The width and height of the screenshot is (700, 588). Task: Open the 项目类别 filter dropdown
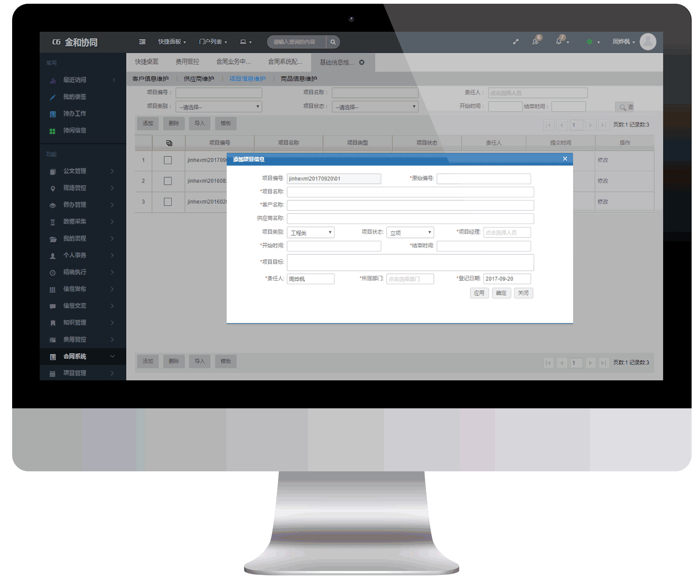(x=219, y=107)
